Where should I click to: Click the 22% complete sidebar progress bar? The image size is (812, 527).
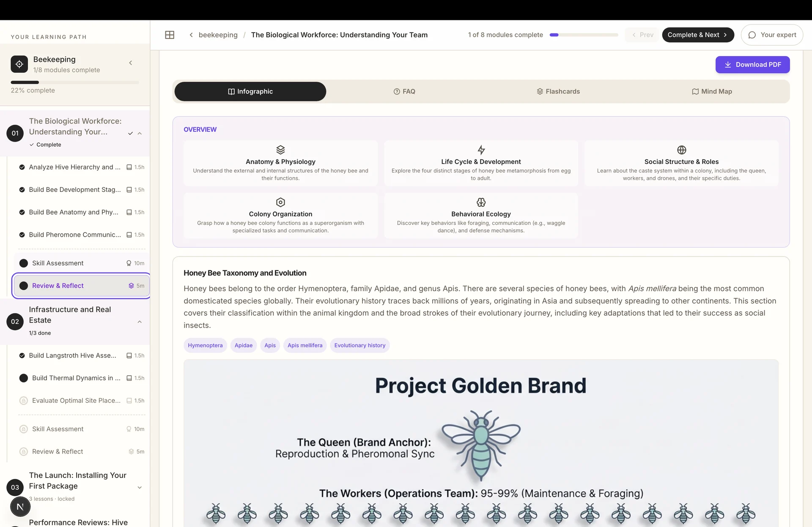coord(75,82)
